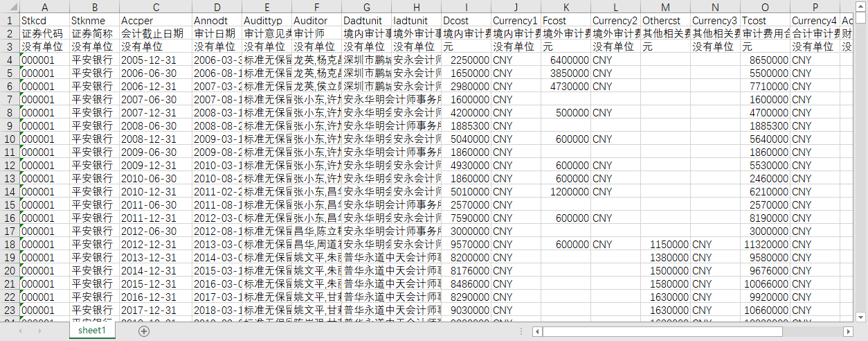Select the Othercst header cell

pyautogui.click(x=665, y=20)
